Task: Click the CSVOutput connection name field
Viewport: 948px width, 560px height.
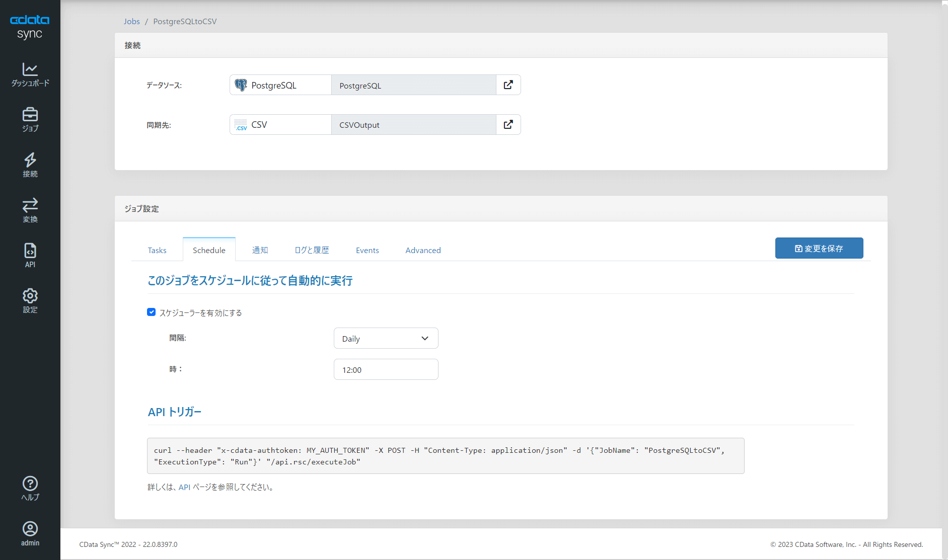Action: pos(414,125)
